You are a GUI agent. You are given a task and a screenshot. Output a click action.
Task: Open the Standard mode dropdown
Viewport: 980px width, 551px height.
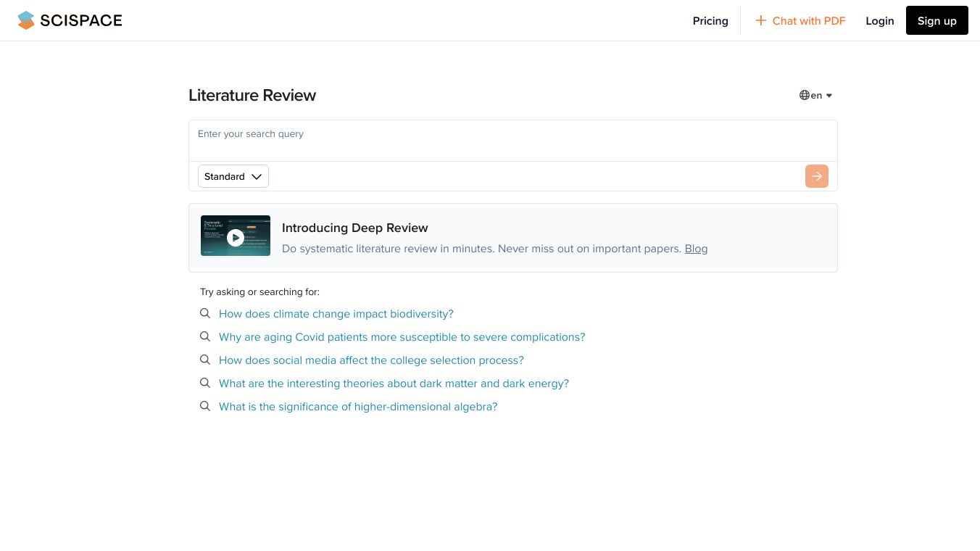233,176
